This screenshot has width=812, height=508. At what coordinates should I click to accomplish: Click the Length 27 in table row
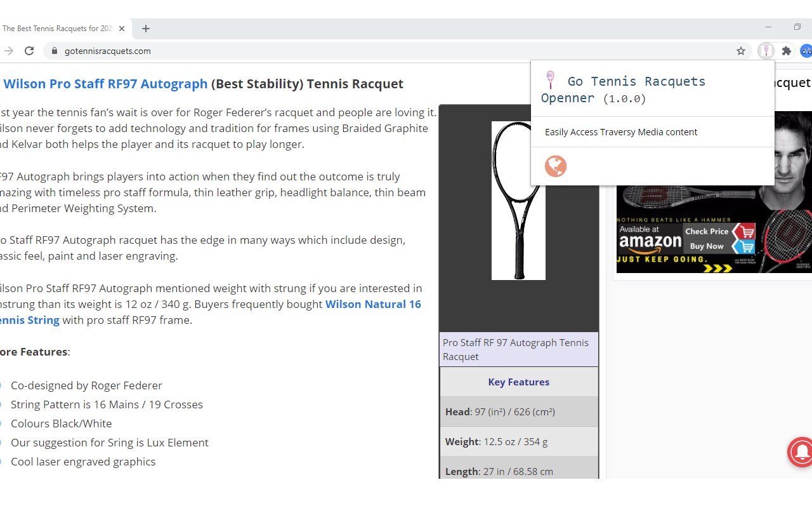tap(519, 468)
